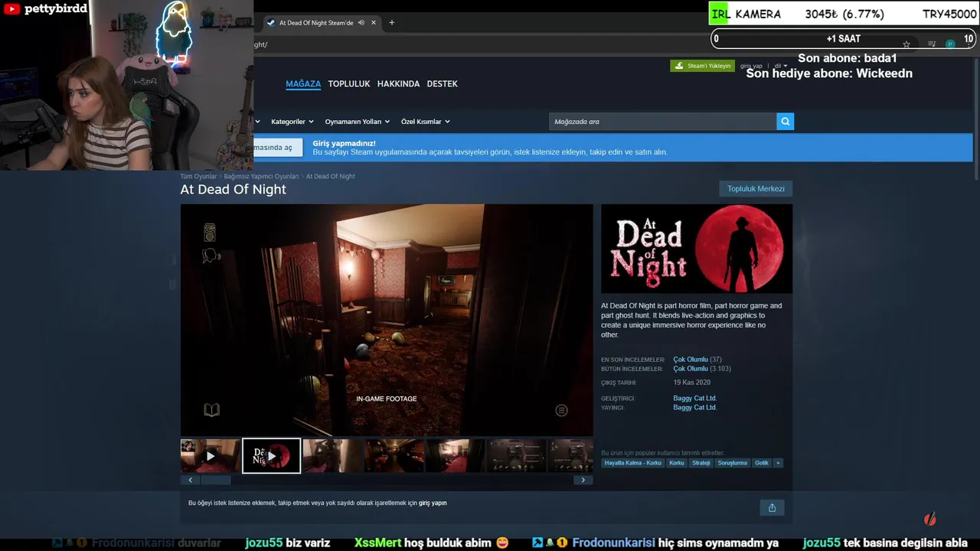This screenshot has width=980, height=551.
Task: Open the DESTEK menu item
Action: tap(442, 84)
